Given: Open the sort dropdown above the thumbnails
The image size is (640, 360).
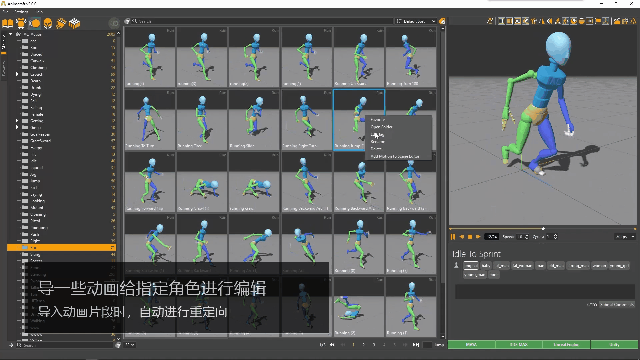Looking at the screenshot, I should tap(416, 21).
